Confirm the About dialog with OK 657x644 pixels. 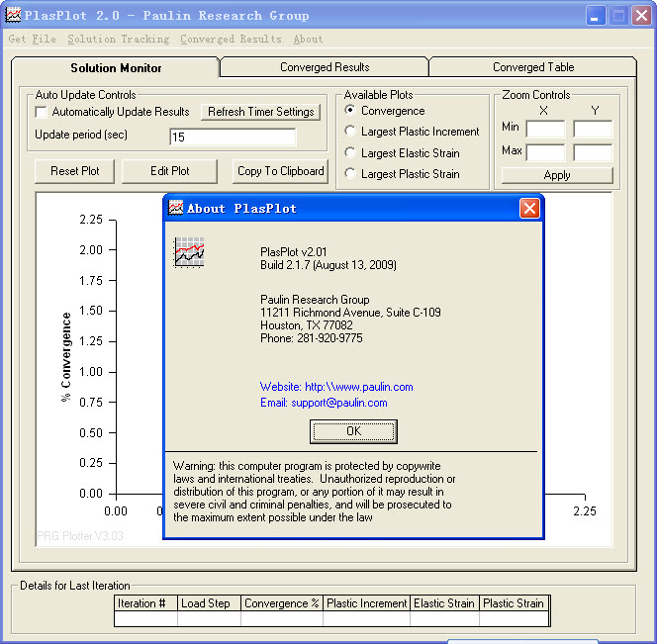point(353,431)
